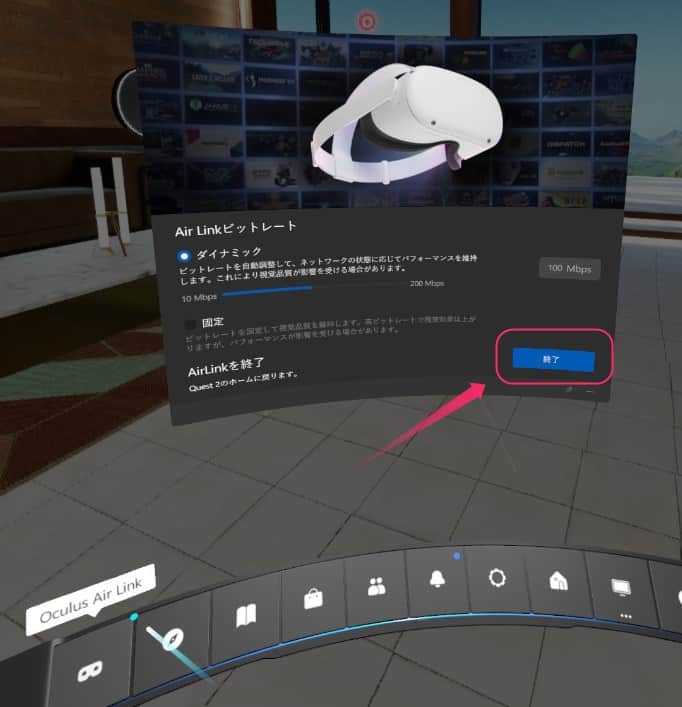Click the Air Linkビットレート heading
Image resolution: width=682 pixels, height=707 pixels.
(x=236, y=228)
